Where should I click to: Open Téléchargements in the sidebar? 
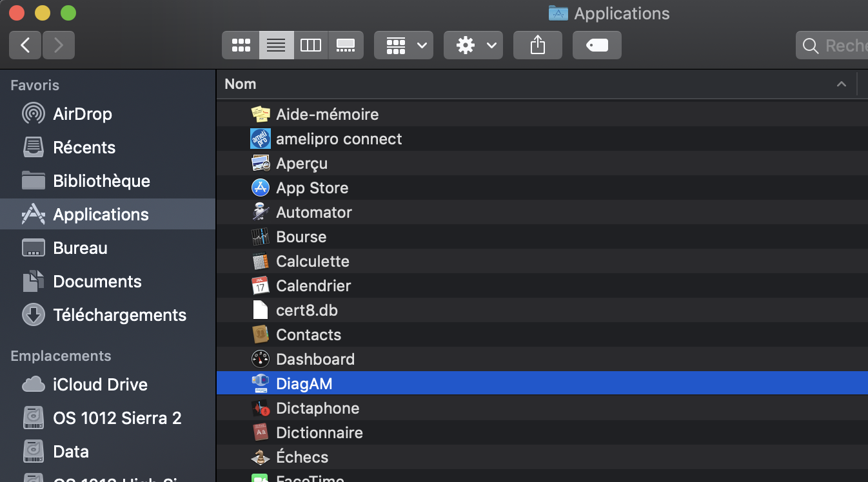pos(119,315)
